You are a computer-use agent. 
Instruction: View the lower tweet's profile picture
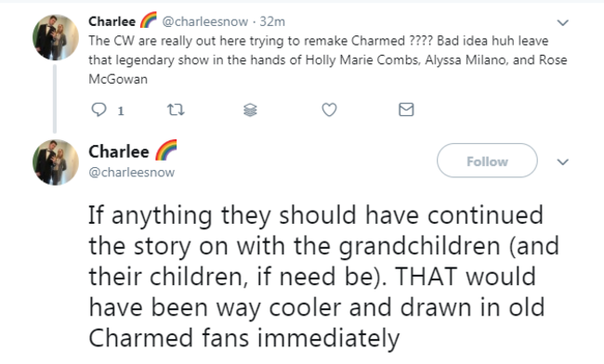point(56,162)
